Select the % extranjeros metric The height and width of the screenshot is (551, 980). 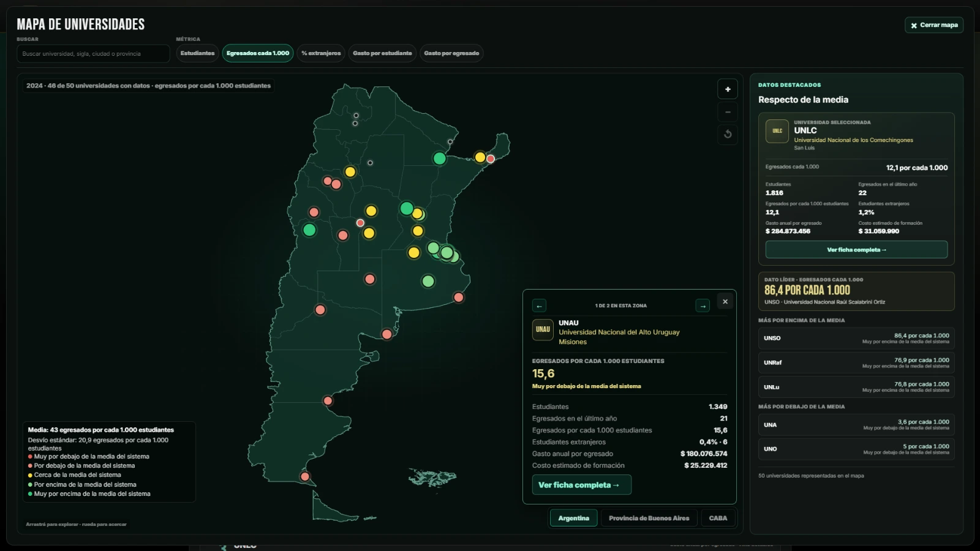[321, 53]
